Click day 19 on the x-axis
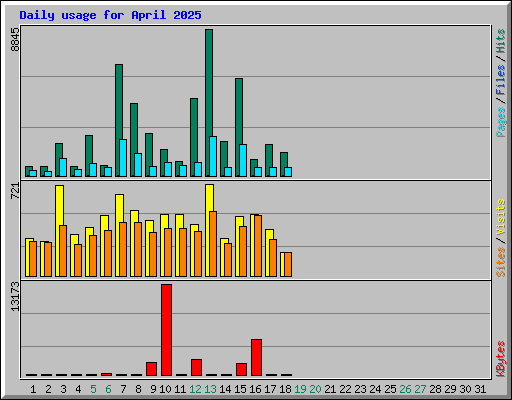512x400 pixels. [300, 389]
